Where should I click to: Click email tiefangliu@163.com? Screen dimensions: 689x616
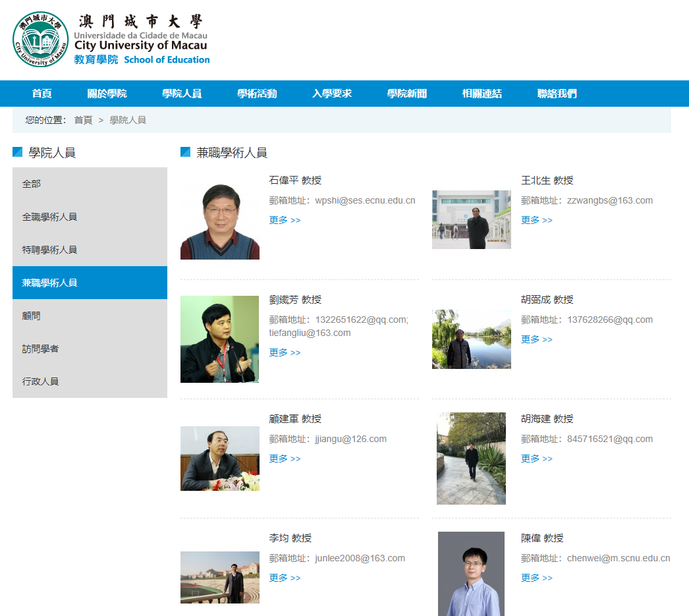point(310,333)
